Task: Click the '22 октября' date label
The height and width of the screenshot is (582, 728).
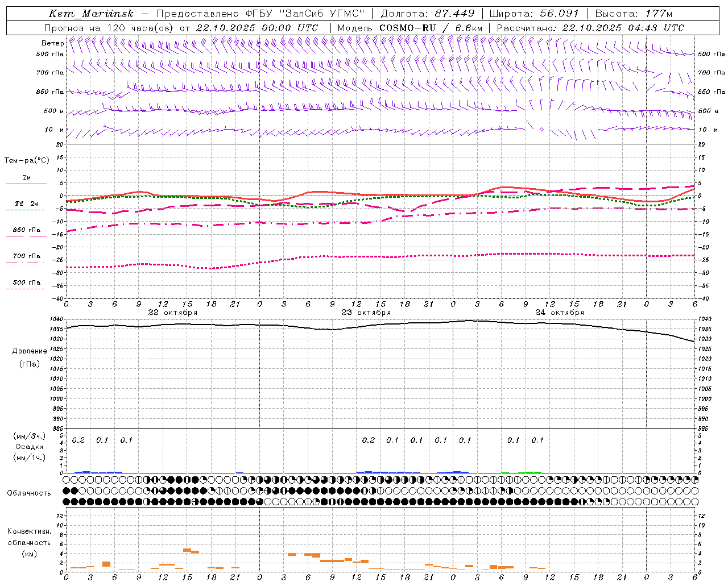Action: tap(173, 313)
